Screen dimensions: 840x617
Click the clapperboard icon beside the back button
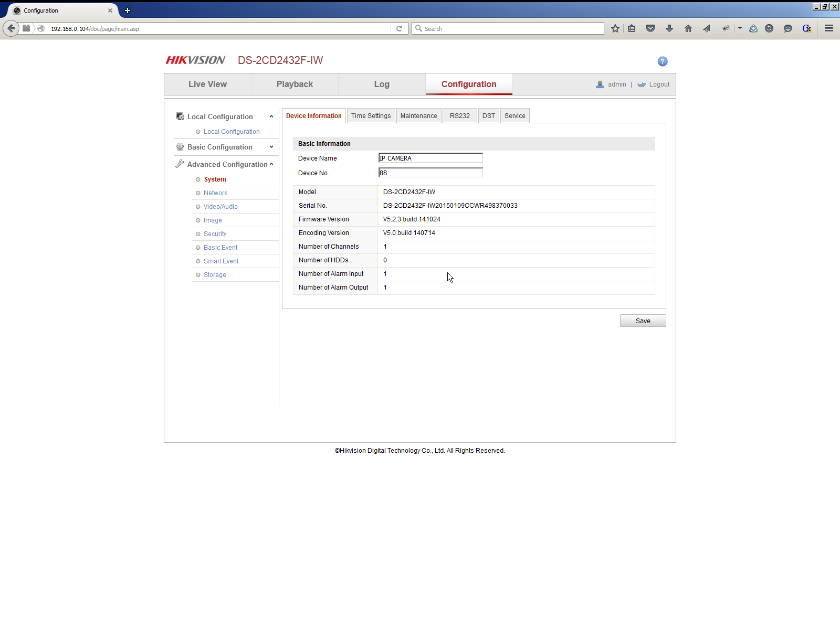click(x=26, y=28)
